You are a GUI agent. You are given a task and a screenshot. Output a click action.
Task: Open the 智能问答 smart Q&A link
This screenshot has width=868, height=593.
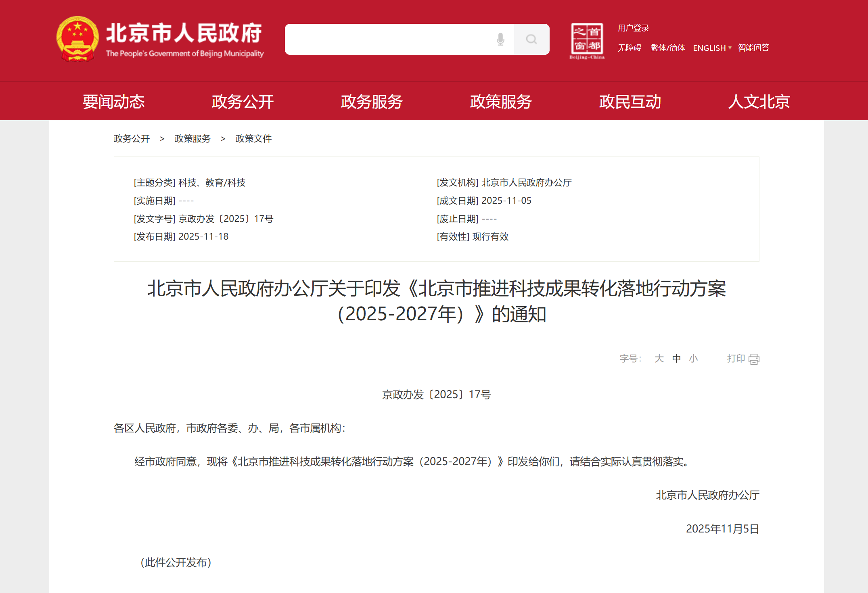pyautogui.click(x=753, y=48)
